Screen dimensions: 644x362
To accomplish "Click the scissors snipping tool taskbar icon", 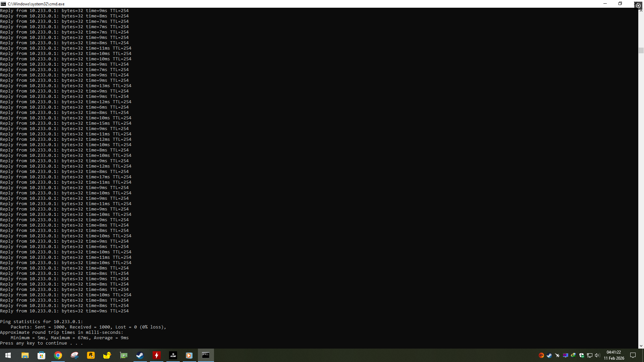I will [74, 355].
